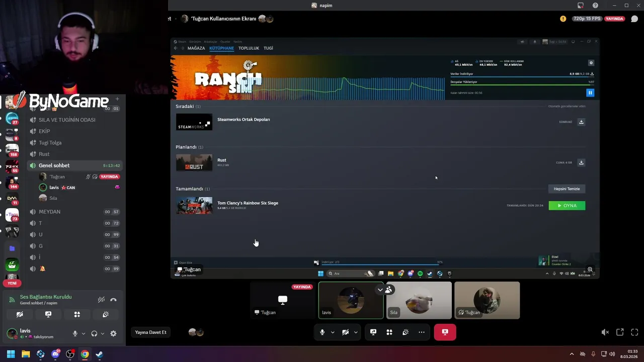Click the yellow warning icon in header

563,19
